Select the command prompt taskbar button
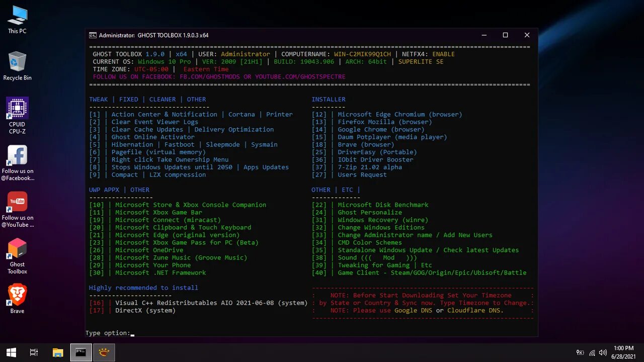 (x=80, y=352)
